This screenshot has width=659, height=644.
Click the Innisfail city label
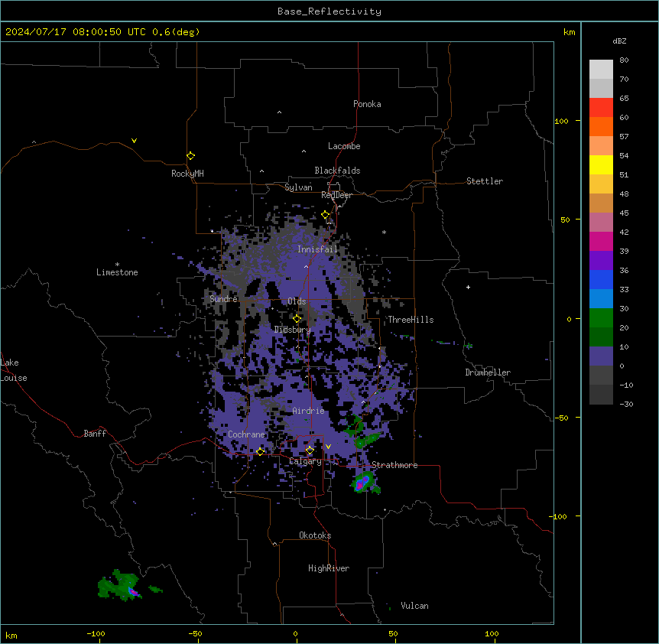(318, 249)
